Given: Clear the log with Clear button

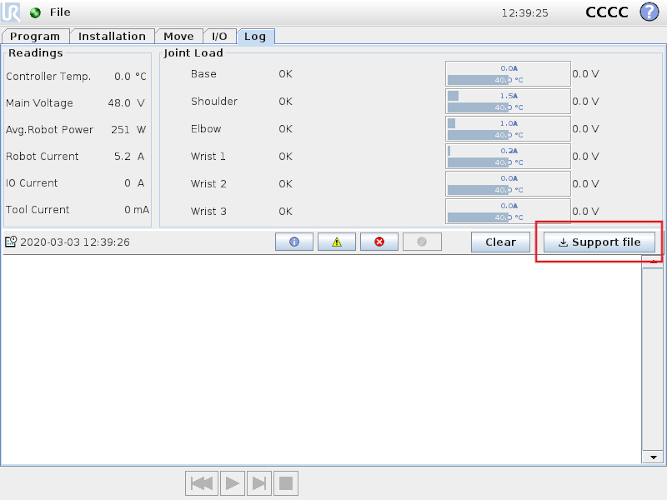Looking at the screenshot, I should [x=500, y=242].
